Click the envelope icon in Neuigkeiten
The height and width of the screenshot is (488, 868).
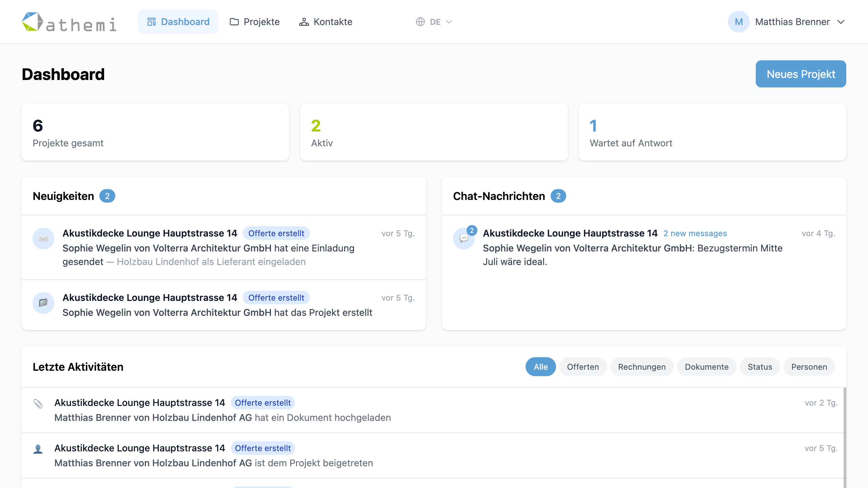tap(43, 238)
